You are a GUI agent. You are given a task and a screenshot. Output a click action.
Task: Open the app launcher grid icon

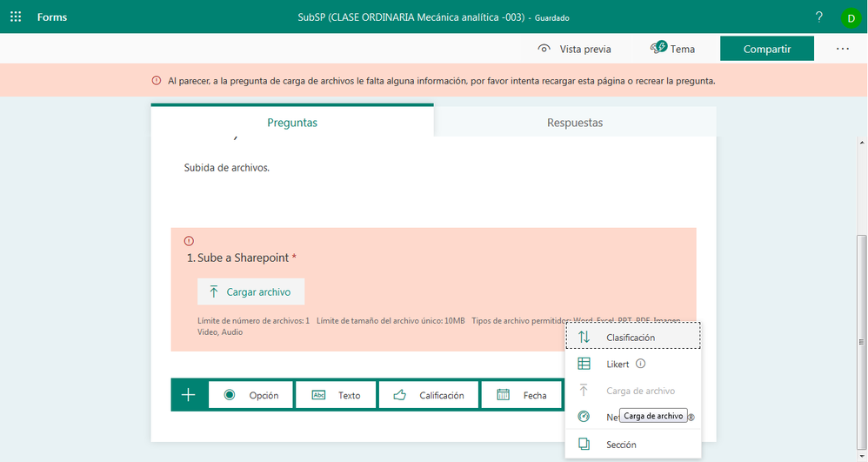click(16, 17)
